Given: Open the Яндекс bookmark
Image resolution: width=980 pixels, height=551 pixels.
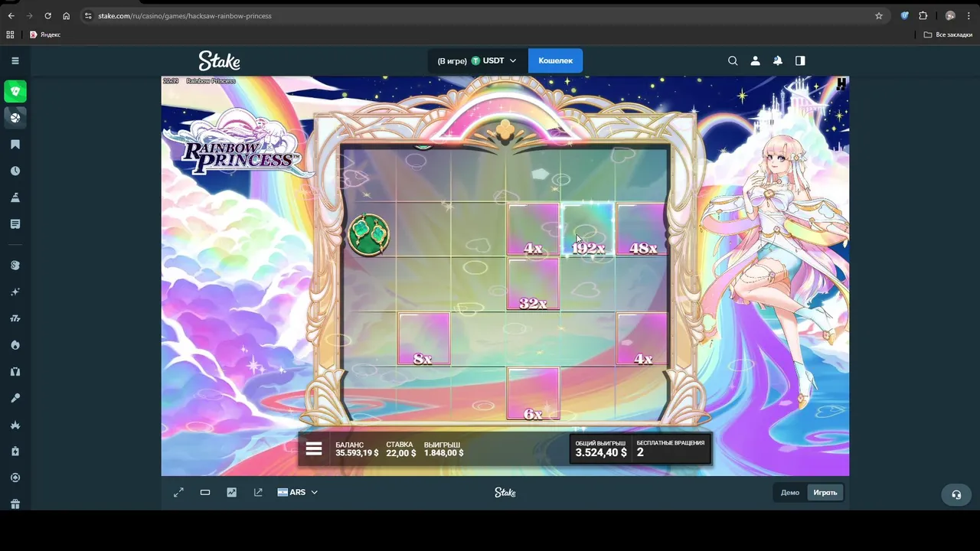Looking at the screenshot, I should click(45, 34).
